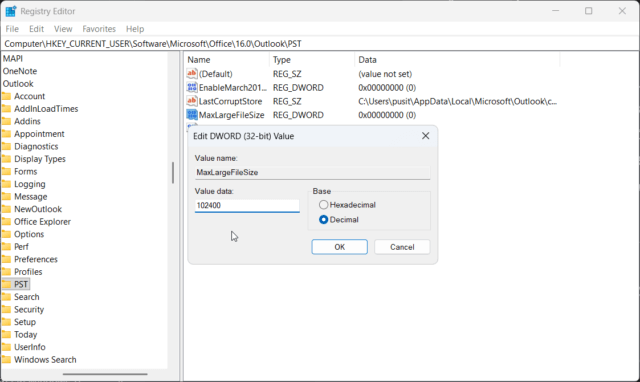Click the tree pane horizontal scrollbar
640x382 pixels.
pyautogui.click(x=105, y=374)
